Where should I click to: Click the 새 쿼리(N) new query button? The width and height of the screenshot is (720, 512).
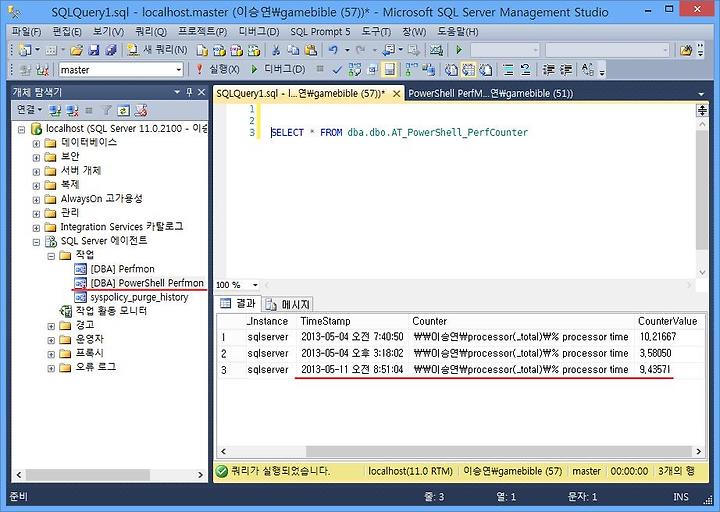(158, 50)
